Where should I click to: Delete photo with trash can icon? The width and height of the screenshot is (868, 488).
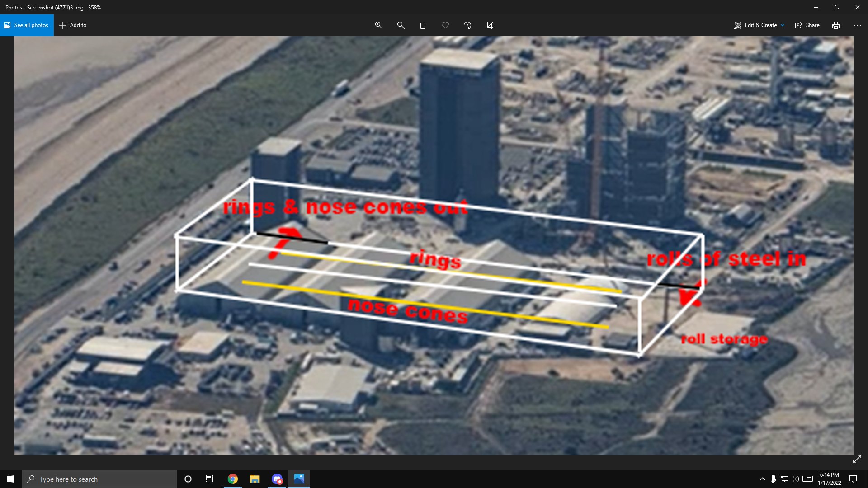[x=423, y=25]
